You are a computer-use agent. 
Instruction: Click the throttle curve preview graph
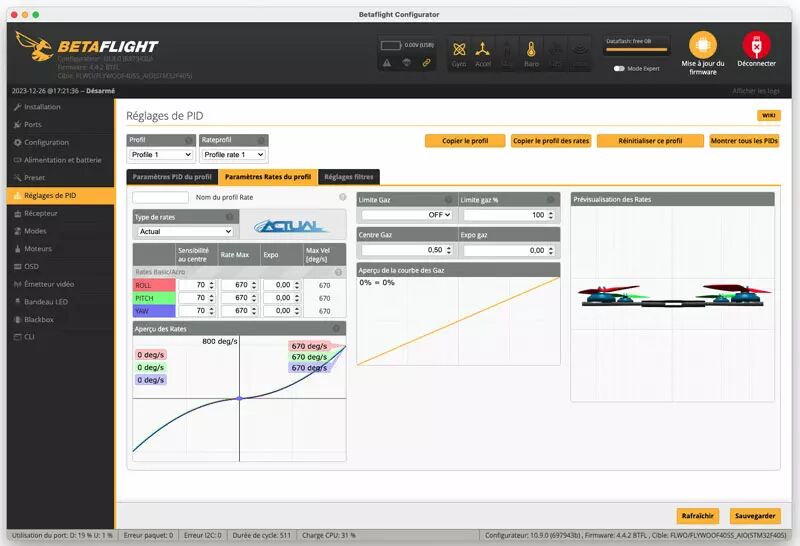click(458, 321)
